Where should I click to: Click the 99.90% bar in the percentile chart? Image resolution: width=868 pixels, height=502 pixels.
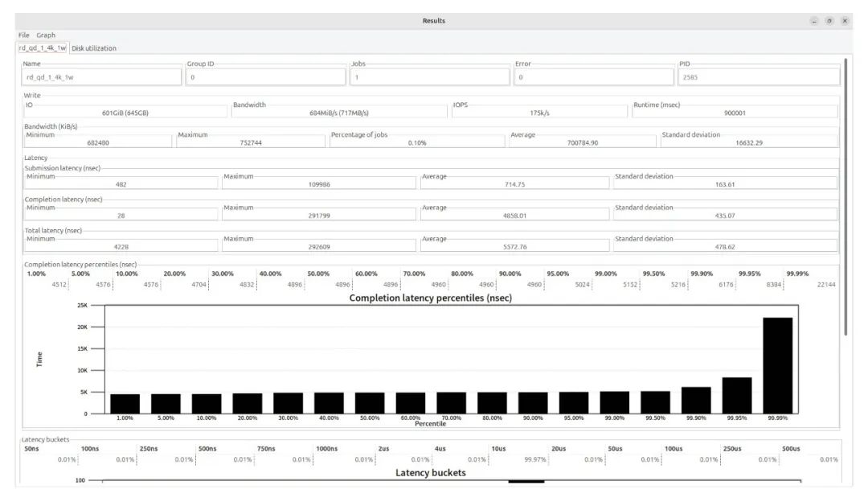click(696, 400)
